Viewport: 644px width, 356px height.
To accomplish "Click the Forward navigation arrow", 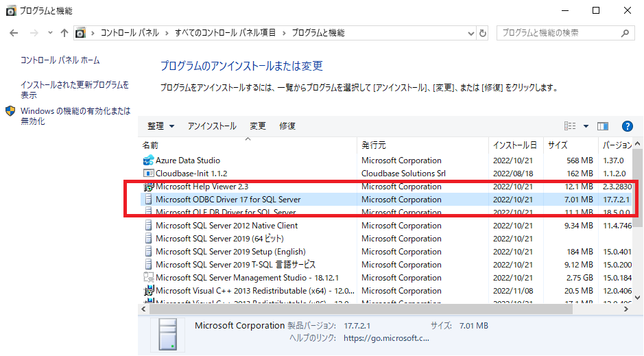I will click(34, 33).
